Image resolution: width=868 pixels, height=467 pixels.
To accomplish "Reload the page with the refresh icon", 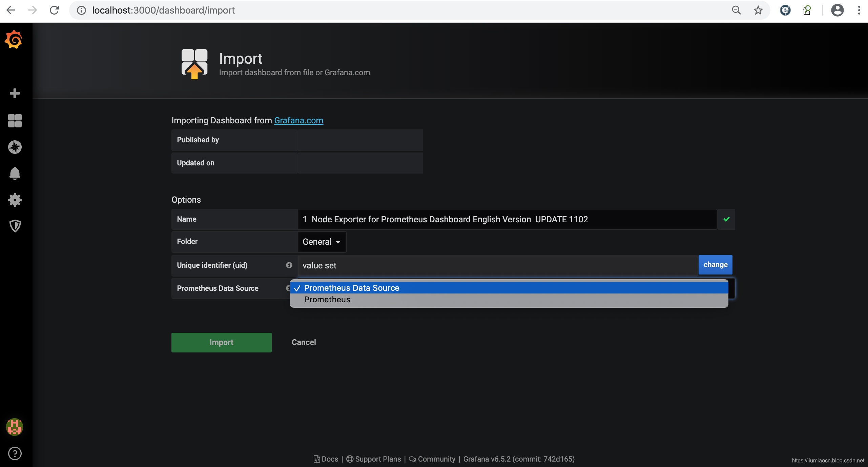I will (x=54, y=10).
